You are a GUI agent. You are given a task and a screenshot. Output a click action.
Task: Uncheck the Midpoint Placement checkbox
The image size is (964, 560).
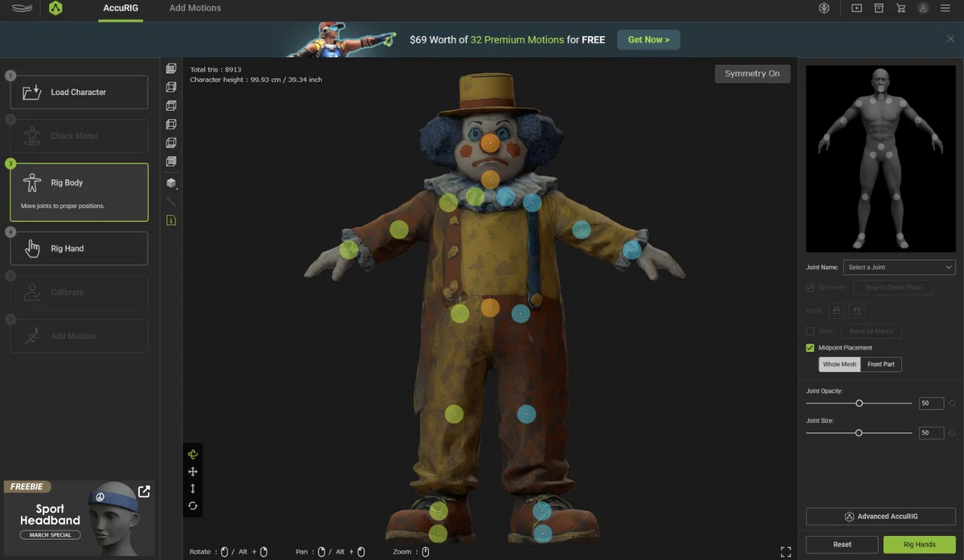pyautogui.click(x=810, y=348)
